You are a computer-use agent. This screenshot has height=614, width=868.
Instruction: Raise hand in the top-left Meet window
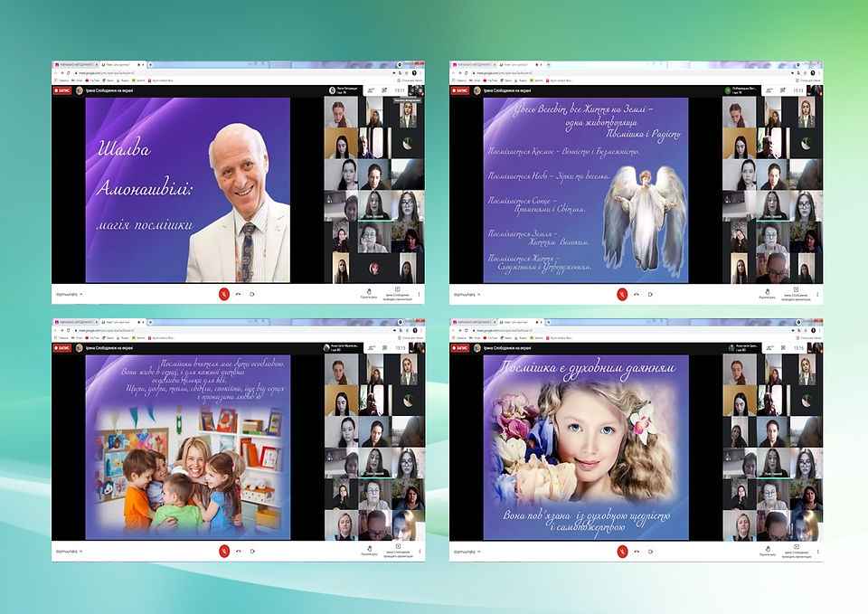point(369,293)
